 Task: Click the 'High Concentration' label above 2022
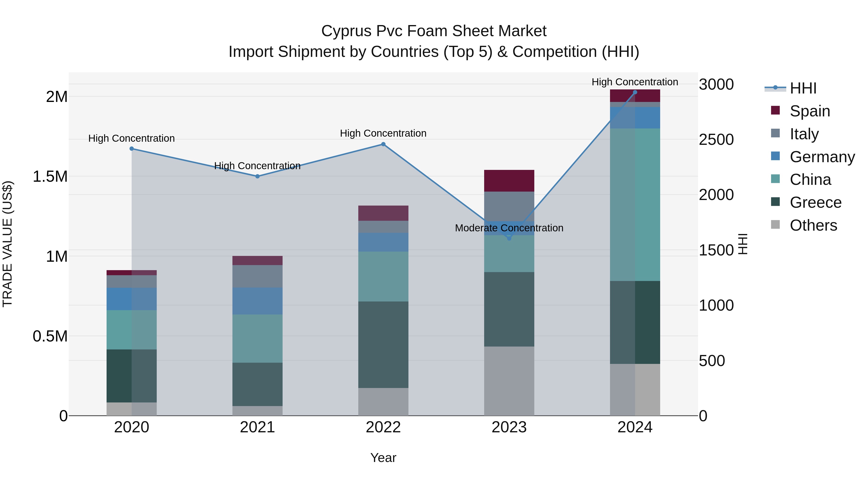pyautogui.click(x=383, y=133)
